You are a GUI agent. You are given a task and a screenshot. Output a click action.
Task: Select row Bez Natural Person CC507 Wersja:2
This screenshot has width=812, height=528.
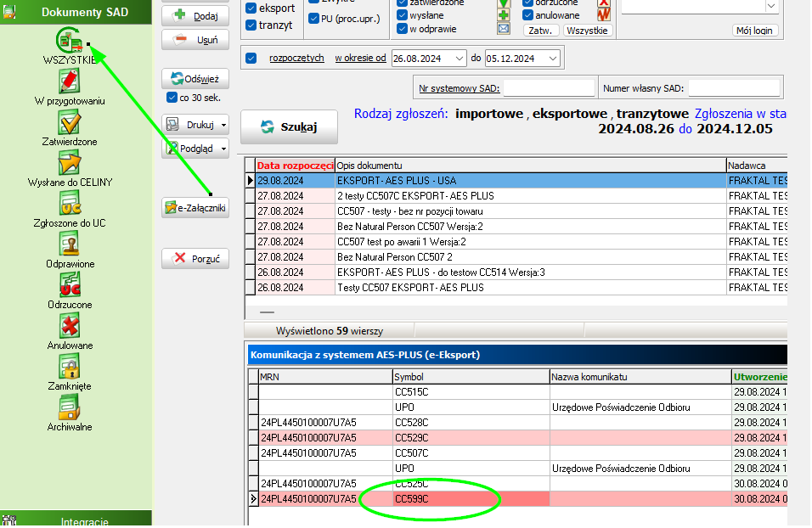(x=516, y=226)
